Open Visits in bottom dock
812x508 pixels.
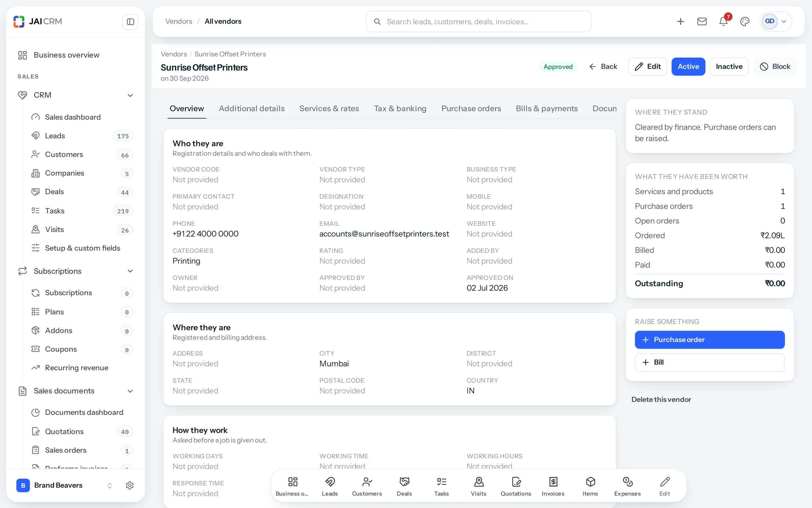point(478,486)
